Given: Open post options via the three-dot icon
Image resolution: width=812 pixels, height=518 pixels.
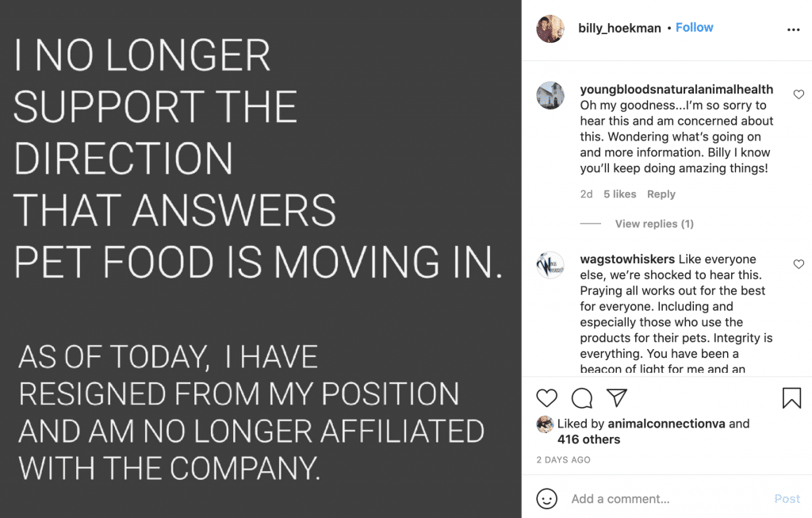Looking at the screenshot, I should pos(794,28).
